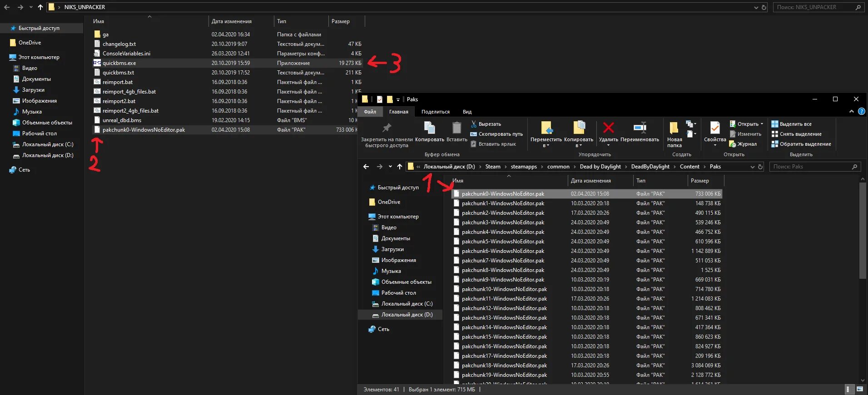The width and height of the screenshot is (868, 395).
Task: Click up arrow in NIKS_UNPACKER window
Action: pyautogui.click(x=40, y=7)
